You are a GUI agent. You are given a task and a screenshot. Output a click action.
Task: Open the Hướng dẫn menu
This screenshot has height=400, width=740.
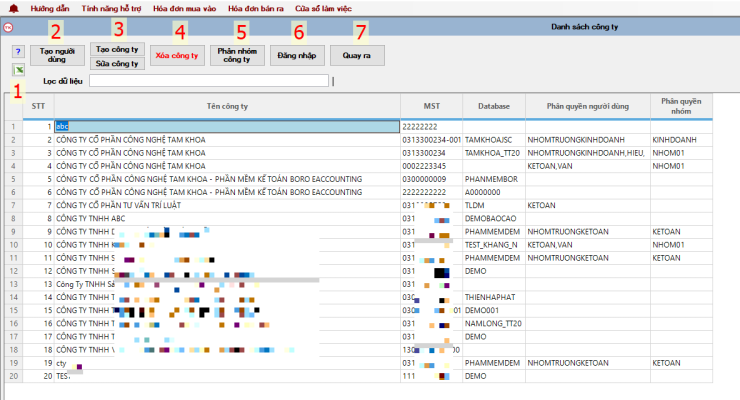click(x=50, y=8)
